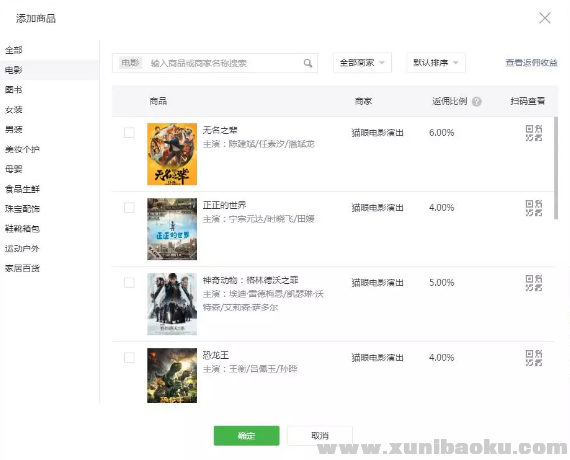Tick the checkbox for 正正的世界
Screen dimensions: 570x460
pyautogui.click(x=129, y=208)
